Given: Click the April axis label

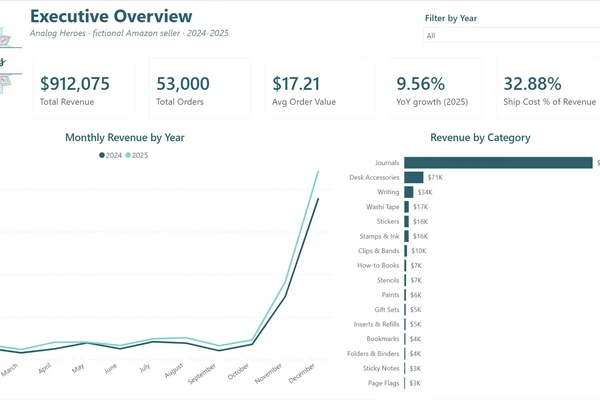Looking at the screenshot, I should [x=45, y=368].
